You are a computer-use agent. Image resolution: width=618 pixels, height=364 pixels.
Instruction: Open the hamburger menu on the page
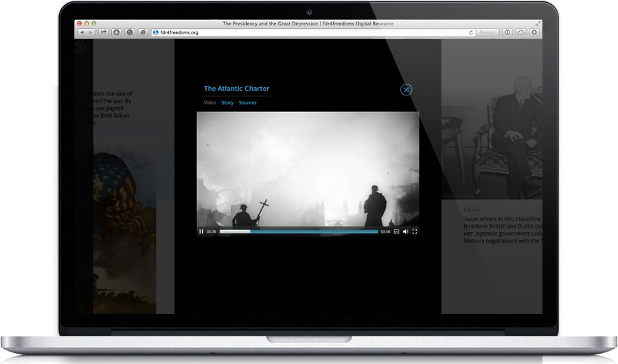click(80, 47)
